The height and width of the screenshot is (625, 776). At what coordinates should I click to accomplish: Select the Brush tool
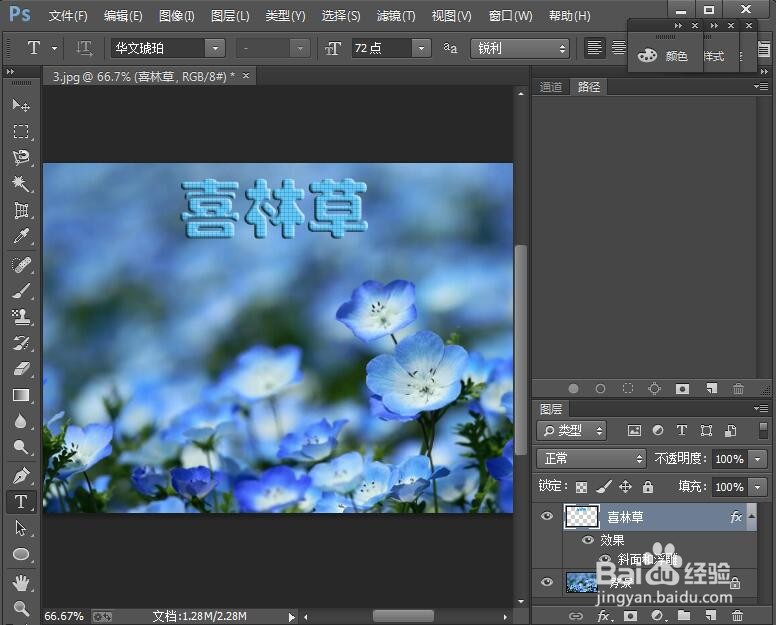[x=21, y=291]
